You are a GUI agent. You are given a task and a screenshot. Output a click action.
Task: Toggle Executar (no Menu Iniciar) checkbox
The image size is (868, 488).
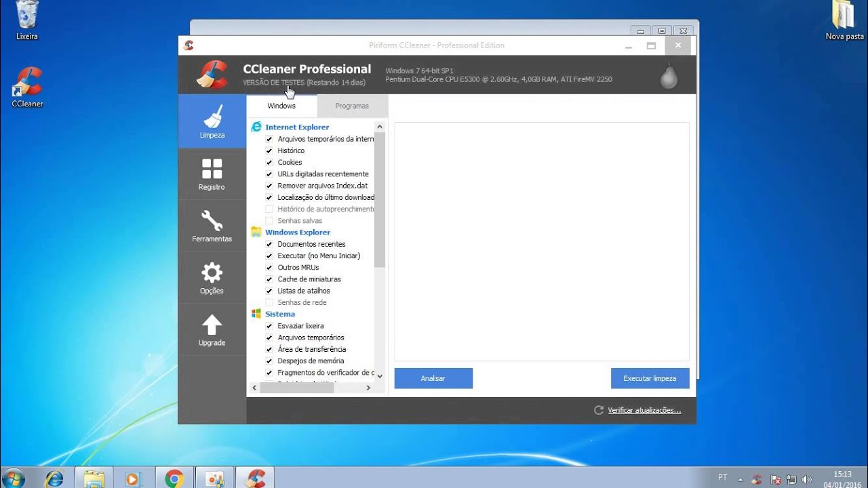(x=269, y=256)
